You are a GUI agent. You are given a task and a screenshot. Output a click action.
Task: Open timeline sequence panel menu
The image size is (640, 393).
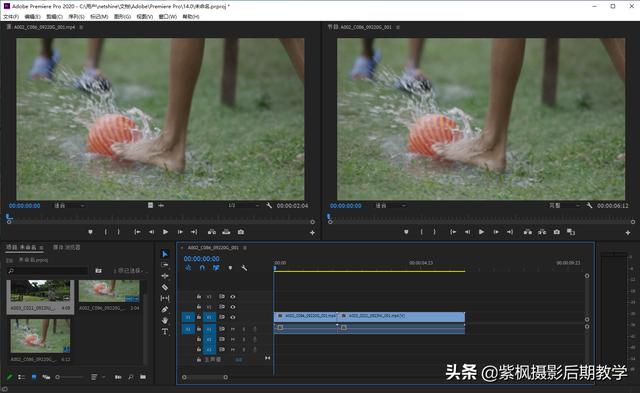(245, 248)
